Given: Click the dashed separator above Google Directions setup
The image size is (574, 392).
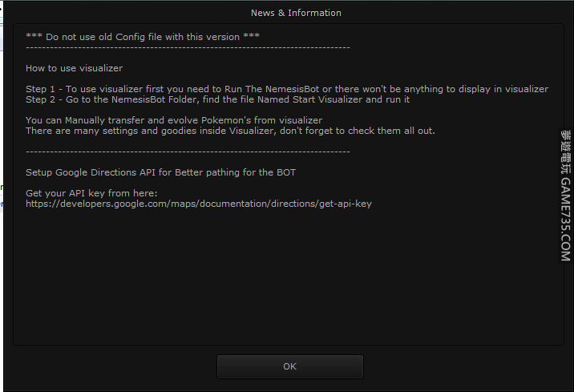Looking at the screenshot, I should 188,152.
